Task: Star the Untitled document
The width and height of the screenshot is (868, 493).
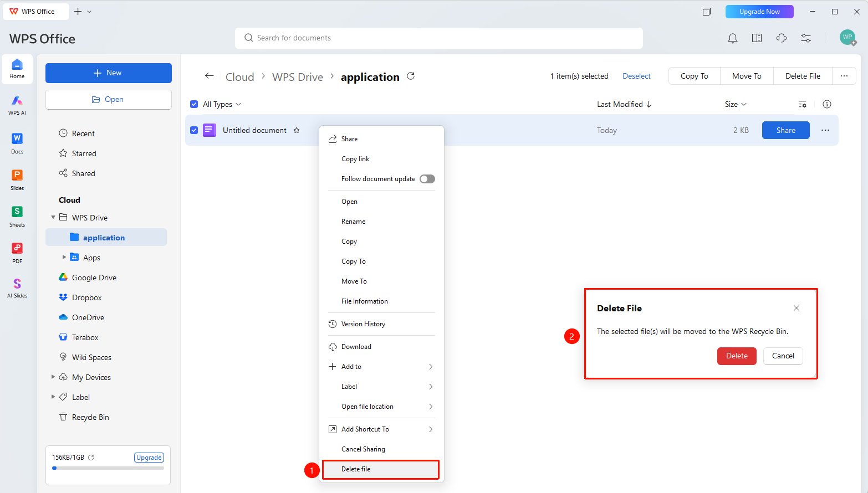Action: [x=297, y=130]
